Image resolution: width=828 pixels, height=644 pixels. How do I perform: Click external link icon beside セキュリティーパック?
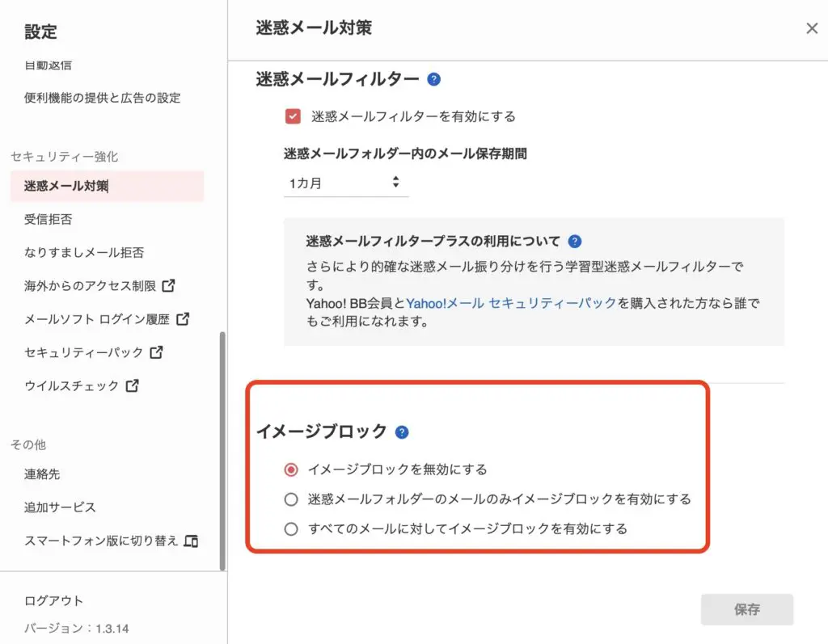click(x=156, y=352)
